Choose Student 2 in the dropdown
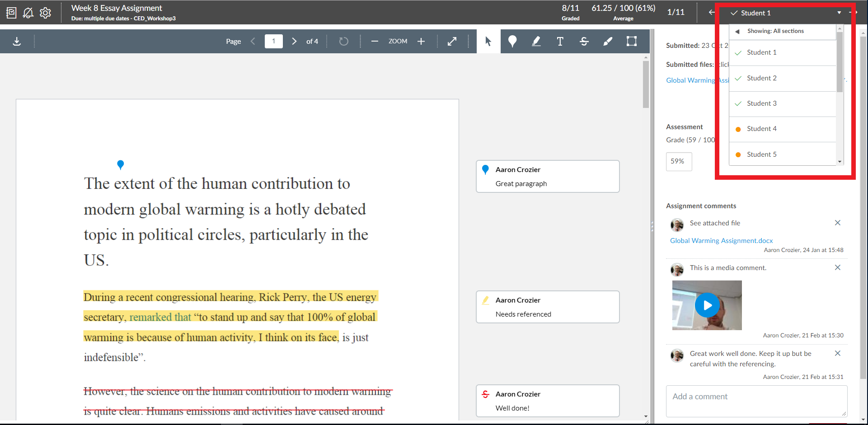 pyautogui.click(x=762, y=78)
